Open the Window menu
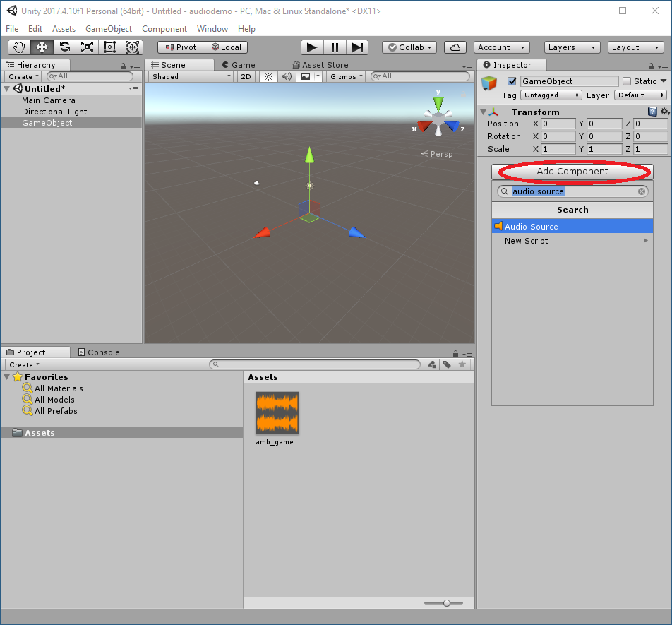The image size is (672, 625). [212, 29]
